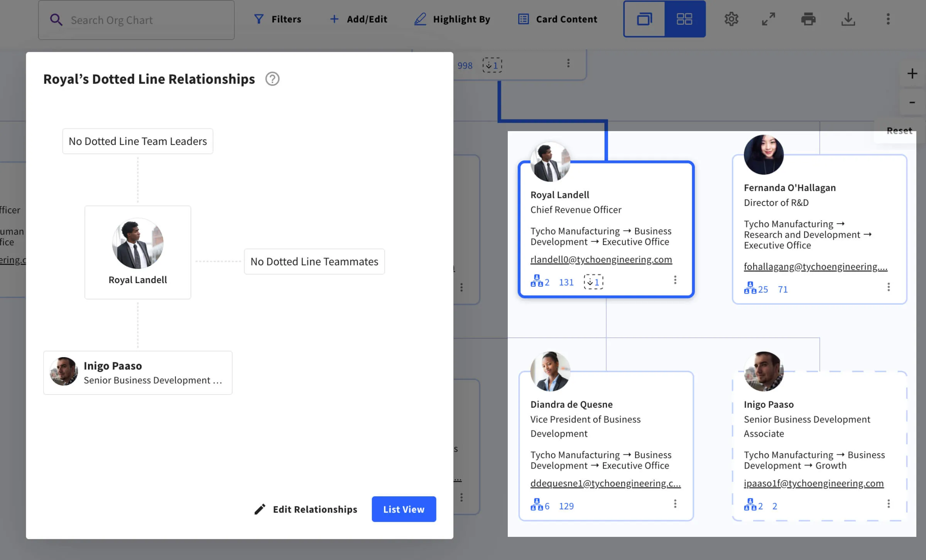Click the zoom in plus button
The height and width of the screenshot is (560, 926).
click(x=912, y=74)
